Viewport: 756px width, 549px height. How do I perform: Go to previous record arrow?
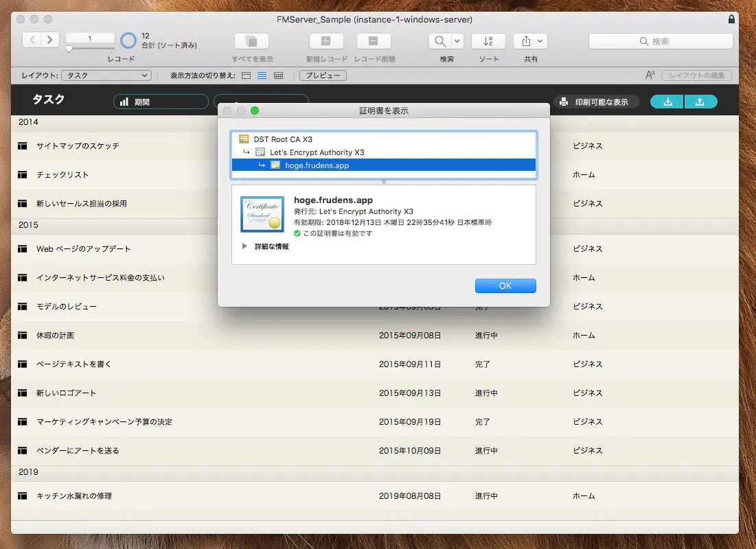pyautogui.click(x=32, y=40)
